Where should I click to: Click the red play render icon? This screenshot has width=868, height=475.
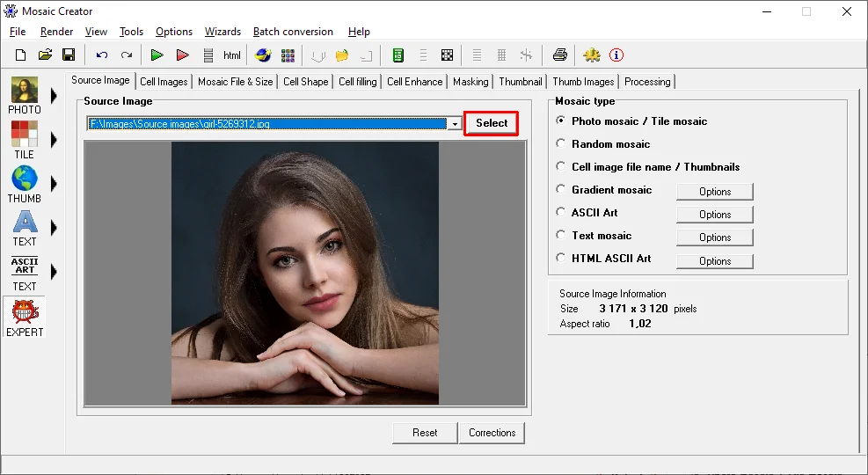(x=182, y=55)
